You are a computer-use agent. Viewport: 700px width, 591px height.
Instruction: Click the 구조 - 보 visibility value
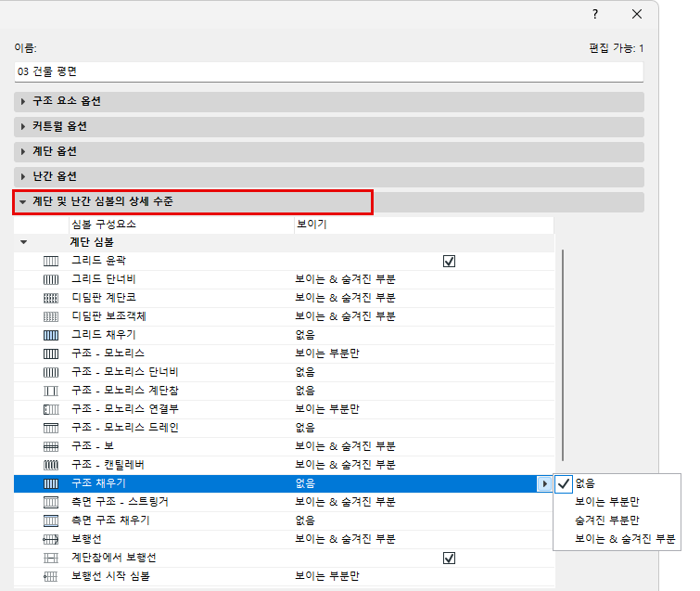[345, 446]
